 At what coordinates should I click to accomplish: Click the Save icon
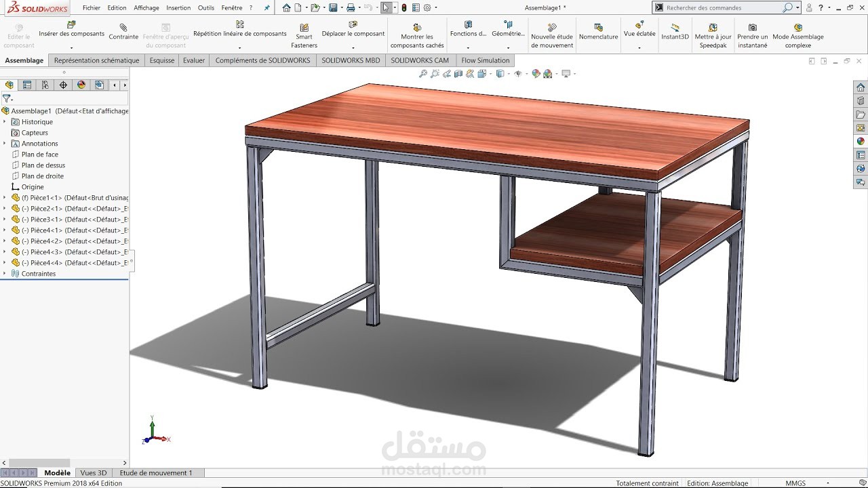pos(332,7)
